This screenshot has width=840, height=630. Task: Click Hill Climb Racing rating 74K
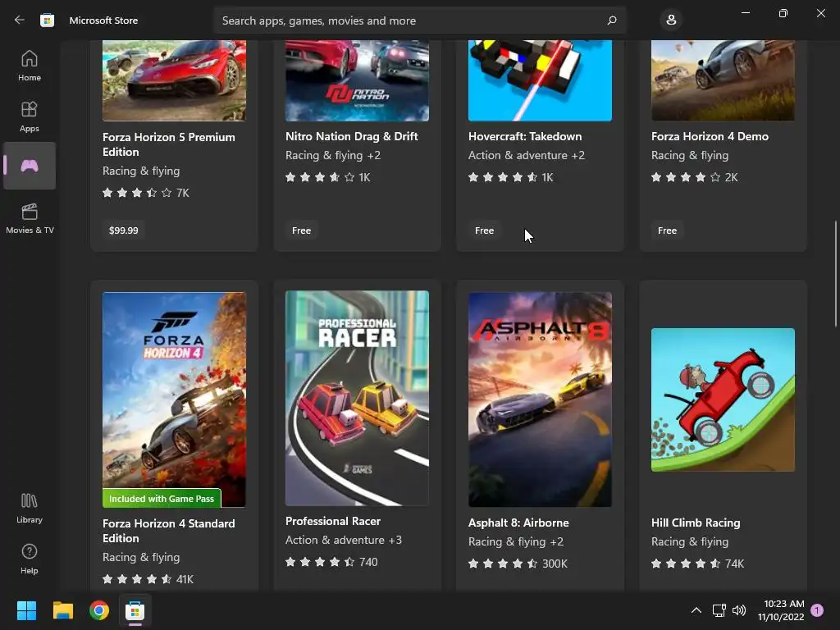pos(697,564)
